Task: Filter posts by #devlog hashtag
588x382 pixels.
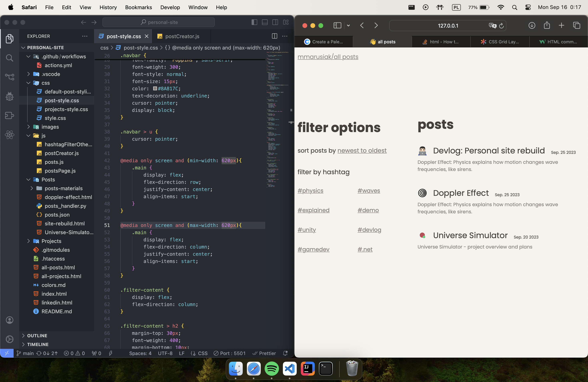Action: click(x=369, y=230)
